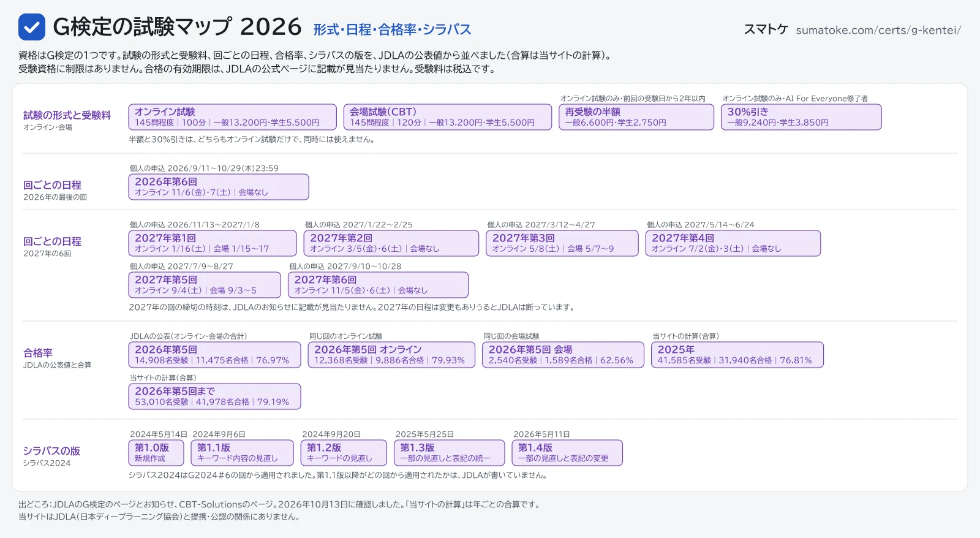This screenshot has height=538, width=980.
Task: Click the 第1.2版 syllabus card
Action: 344,453
